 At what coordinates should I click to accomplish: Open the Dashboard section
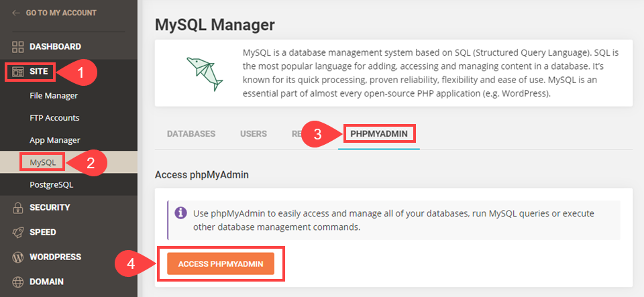click(55, 47)
